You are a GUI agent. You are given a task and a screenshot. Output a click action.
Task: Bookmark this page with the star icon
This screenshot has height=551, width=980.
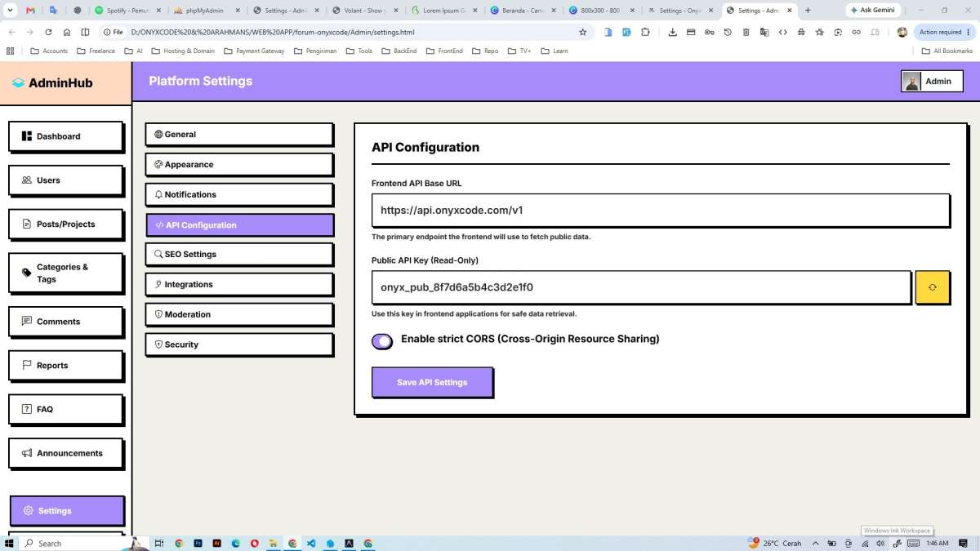[582, 32]
